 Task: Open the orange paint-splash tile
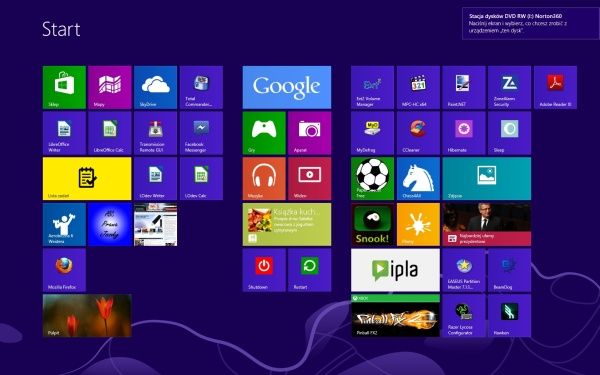pos(418,225)
